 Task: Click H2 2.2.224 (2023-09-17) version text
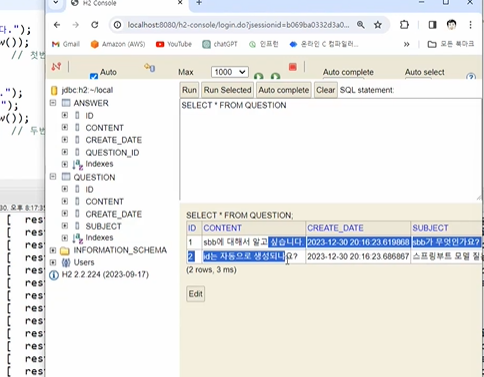(105, 275)
